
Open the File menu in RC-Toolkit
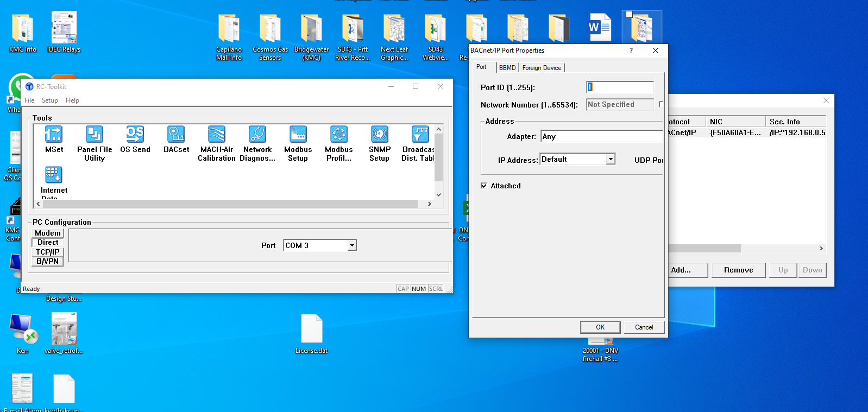(x=29, y=100)
